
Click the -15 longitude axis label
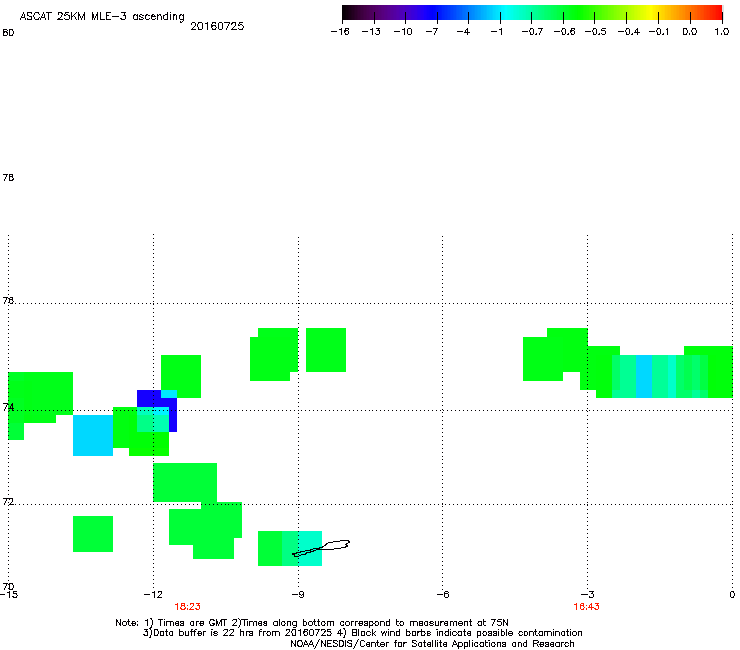click(x=8, y=595)
